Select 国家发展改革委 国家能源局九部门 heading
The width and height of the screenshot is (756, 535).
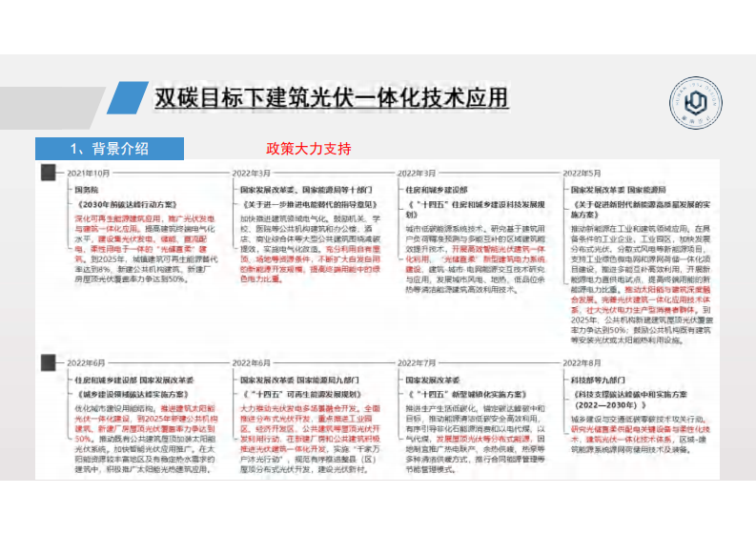pos(299,381)
